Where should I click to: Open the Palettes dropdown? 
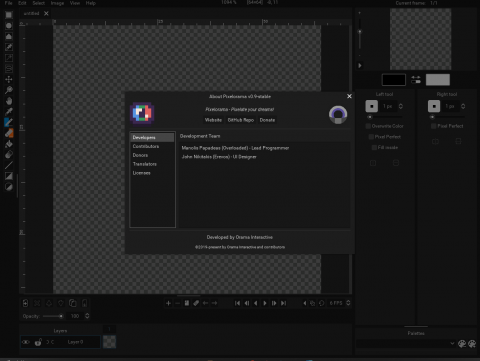(406, 343)
